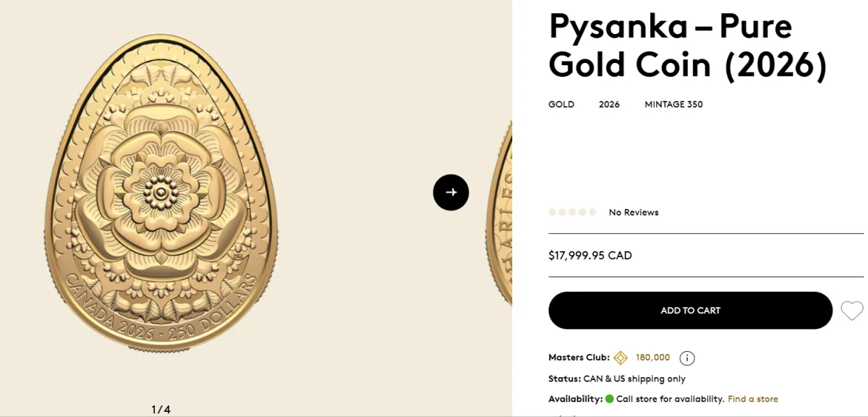Click the MINTAGE 350 label
868x417 pixels.
click(x=673, y=104)
